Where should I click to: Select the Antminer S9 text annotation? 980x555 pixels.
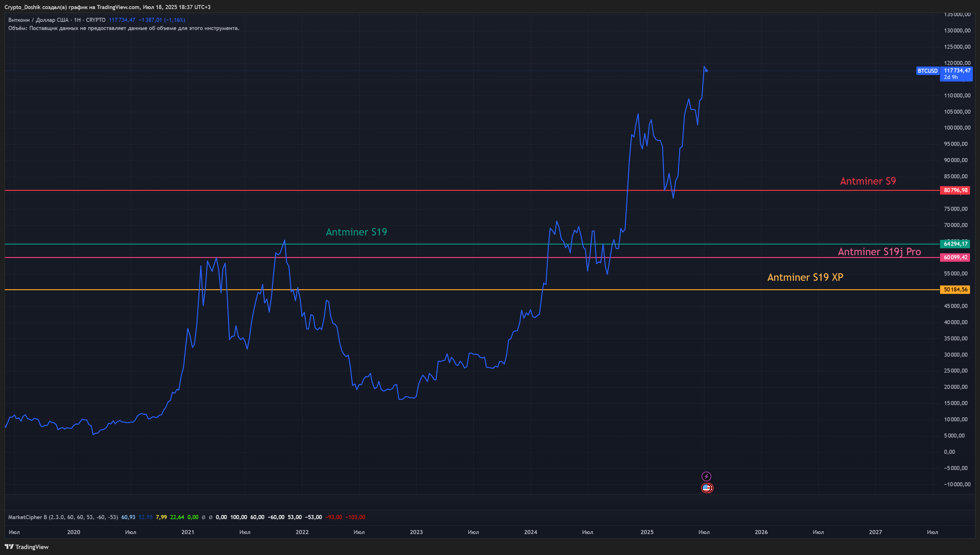point(868,181)
